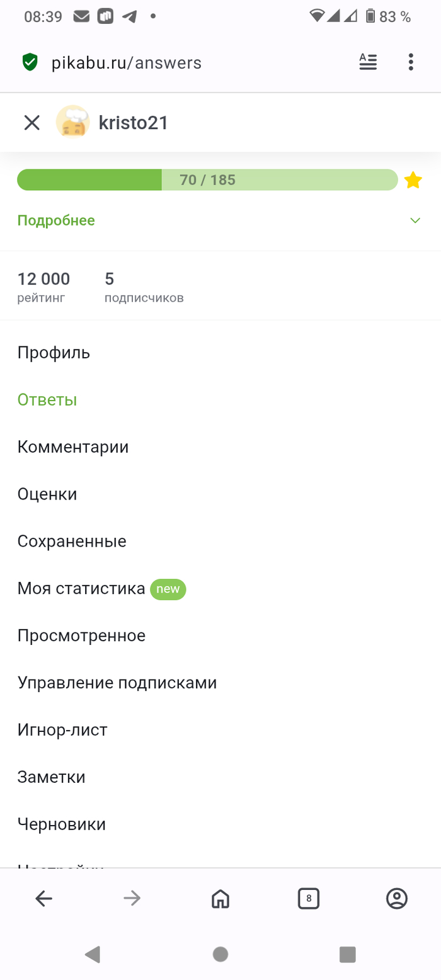
Task: Tap the pikabu.ru/answers address bar
Action: tap(126, 62)
